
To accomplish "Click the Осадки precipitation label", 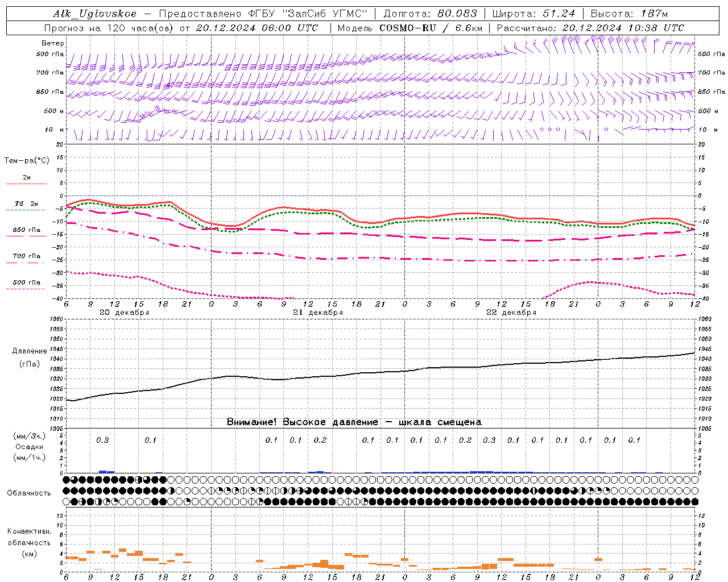I will pyautogui.click(x=30, y=447).
